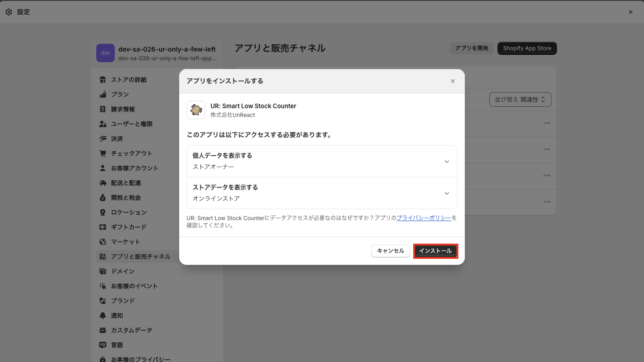Open the Shopify App Store button

pos(527,48)
